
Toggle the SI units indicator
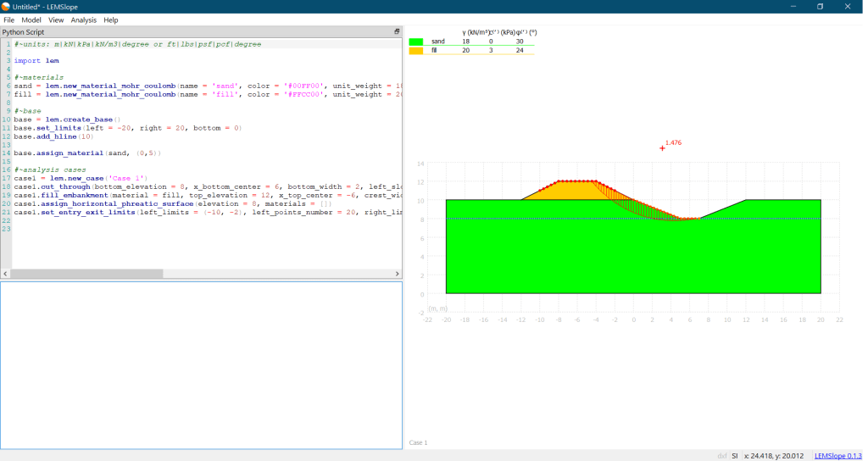click(x=735, y=455)
